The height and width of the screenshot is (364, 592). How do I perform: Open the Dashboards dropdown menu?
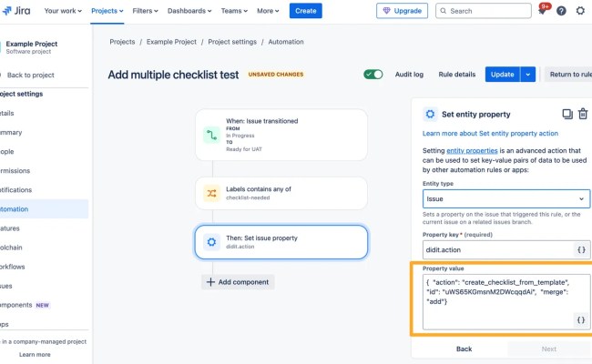tap(189, 11)
